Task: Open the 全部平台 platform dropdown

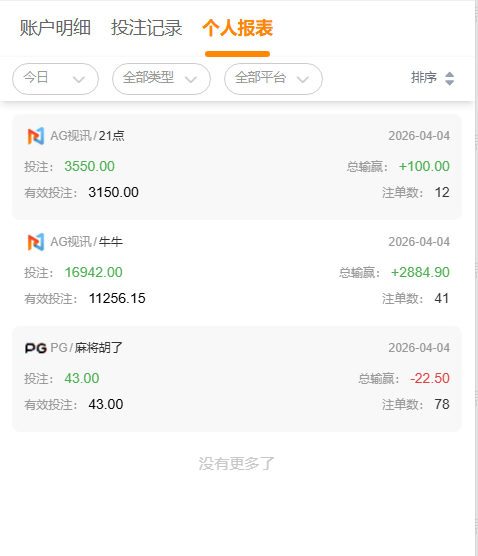Action: (273, 79)
